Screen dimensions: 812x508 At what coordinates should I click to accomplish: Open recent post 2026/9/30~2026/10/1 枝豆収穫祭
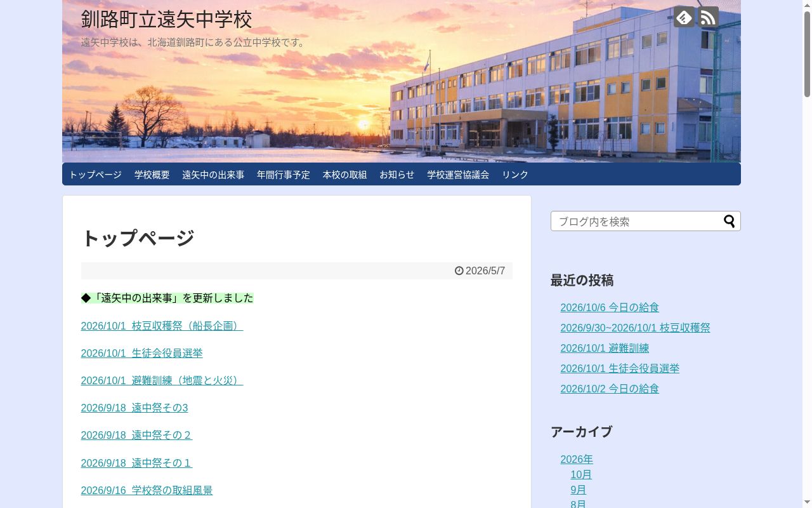[635, 328]
